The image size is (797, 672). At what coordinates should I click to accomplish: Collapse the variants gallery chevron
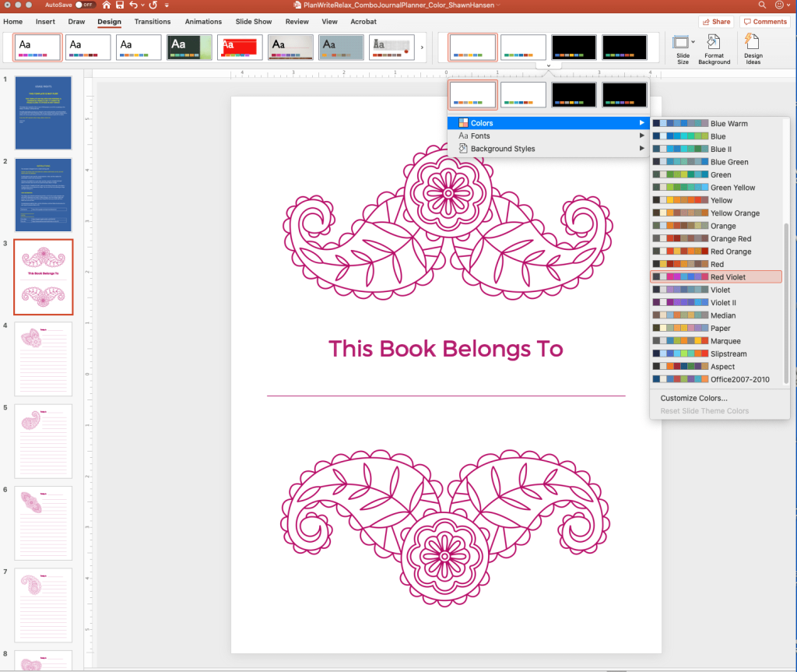click(x=549, y=65)
